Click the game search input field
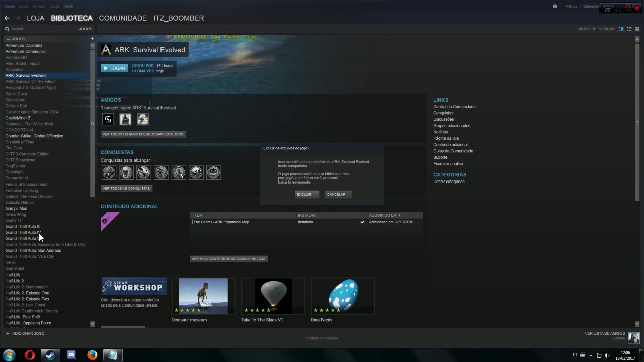The height and width of the screenshot is (362, 644). click(43, 29)
